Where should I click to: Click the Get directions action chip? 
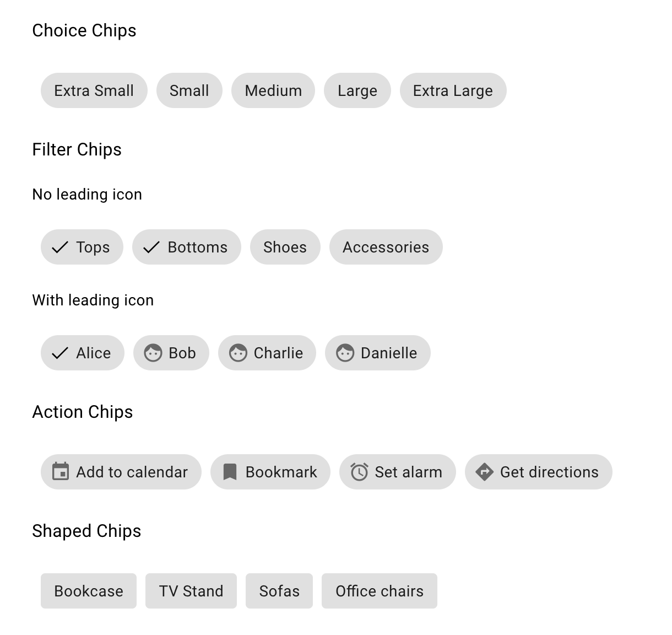click(x=538, y=472)
